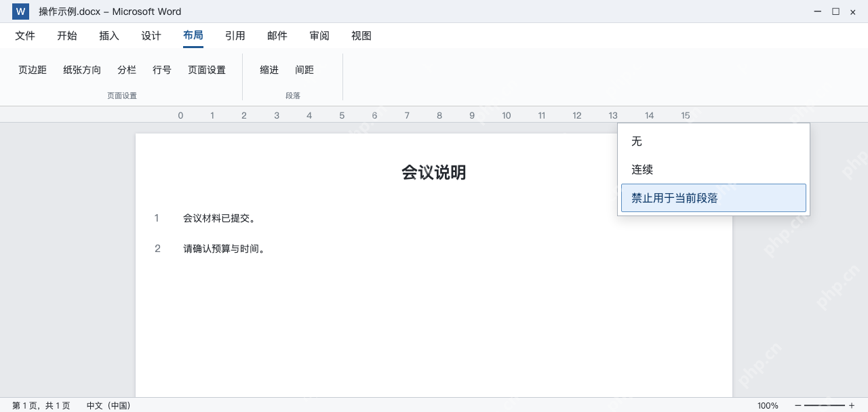Click the 缩进 paragraph button
This screenshot has height=412, width=868.
pos(269,70)
